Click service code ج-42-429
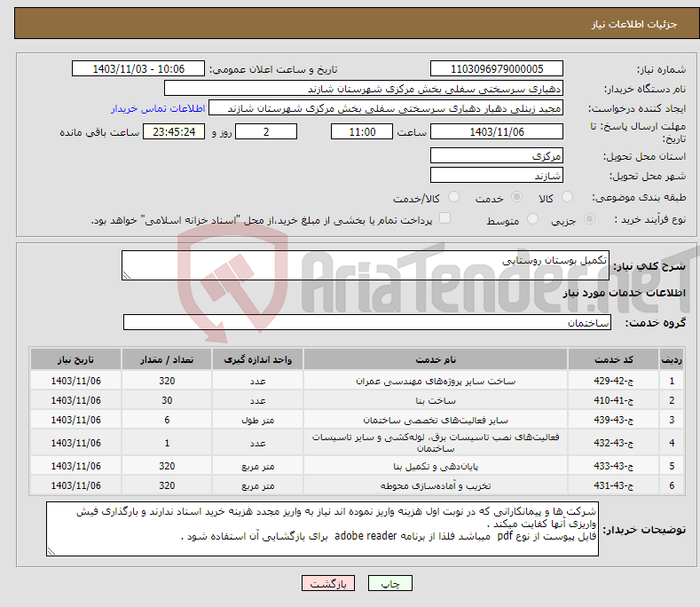This screenshot has width=700, height=607. [x=613, y=381]
